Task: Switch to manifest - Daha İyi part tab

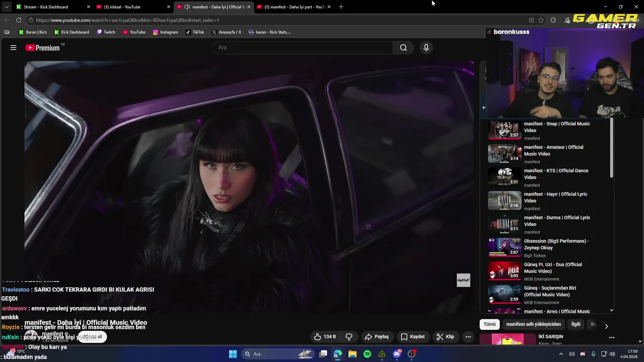Action: [294, 7]
